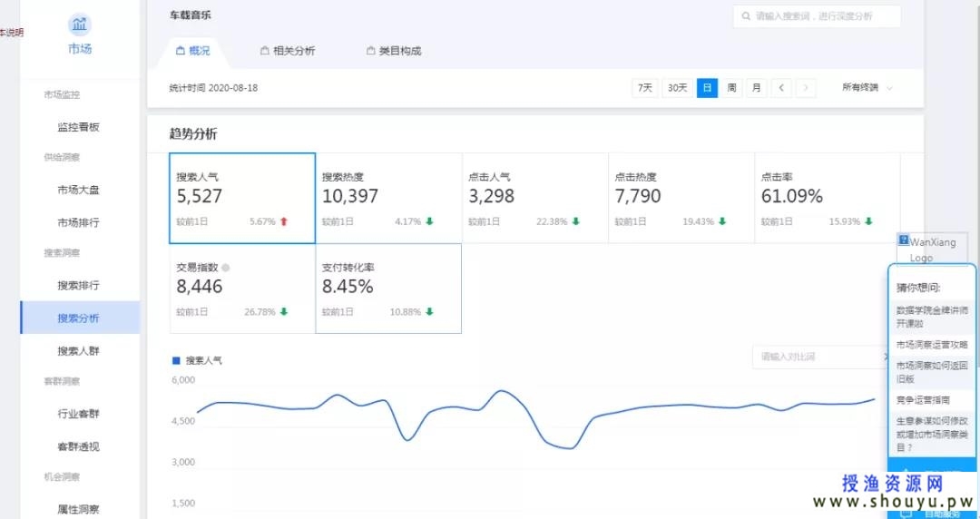The image size is (980, 519).
Task: Click the 市场 chart icon in sidebar
Action: click(x=80, y=24)
